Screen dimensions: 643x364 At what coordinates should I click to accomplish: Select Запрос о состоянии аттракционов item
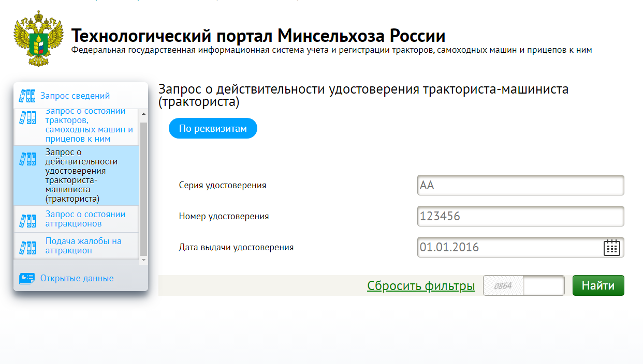(85, 219)
